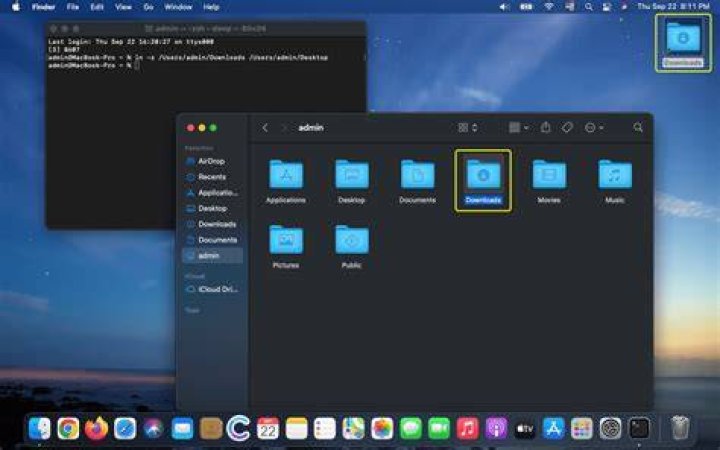Launch Safari from the Dock
720x450 pixels.
click(x=125, y=429)
